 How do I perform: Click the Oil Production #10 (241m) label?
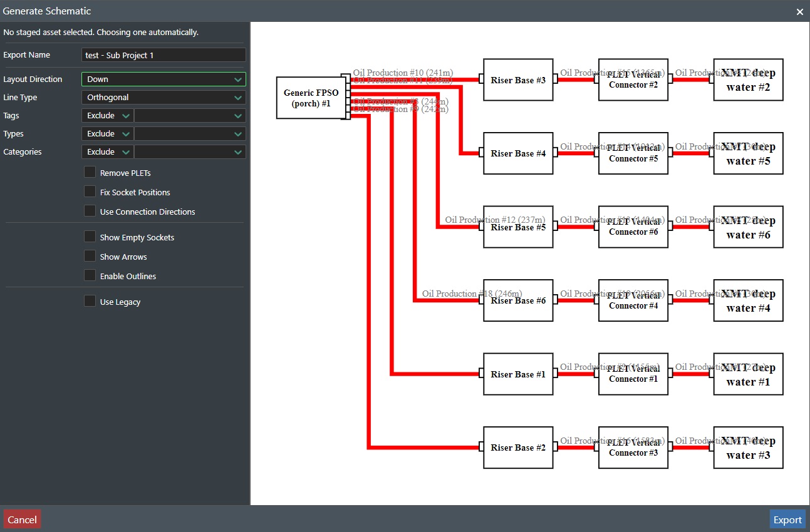tap(403, 73)
